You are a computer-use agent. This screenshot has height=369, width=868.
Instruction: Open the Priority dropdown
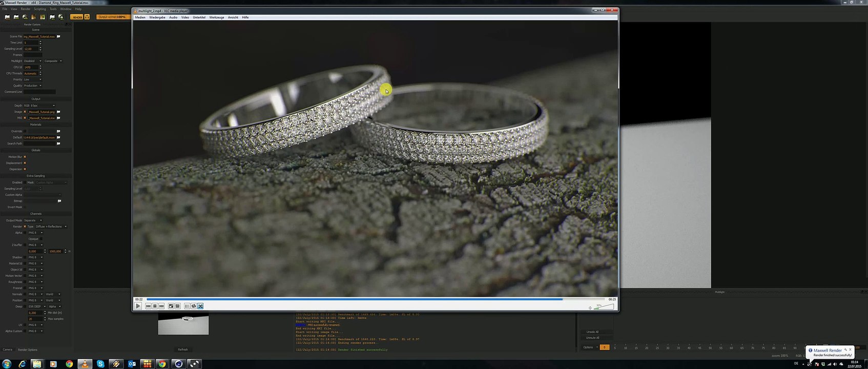(x=33, y=79)
